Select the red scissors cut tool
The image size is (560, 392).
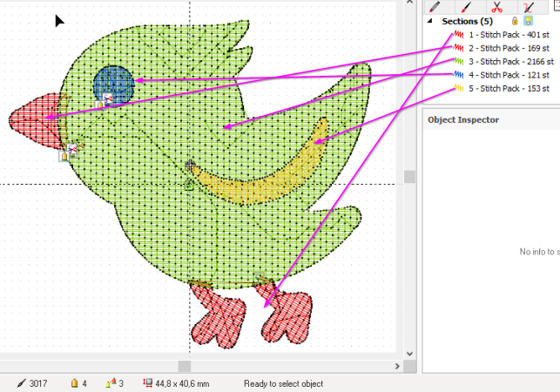(x=496, y=6)
